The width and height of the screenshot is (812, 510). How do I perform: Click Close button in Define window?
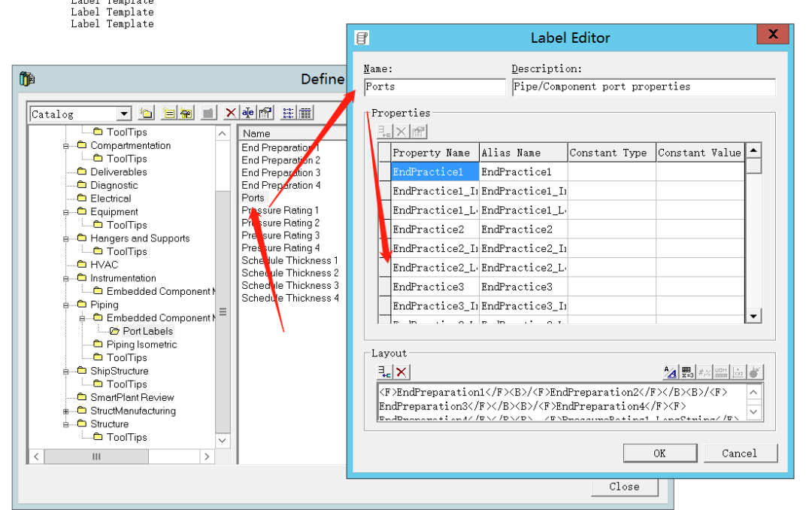(x=625, y=487)
